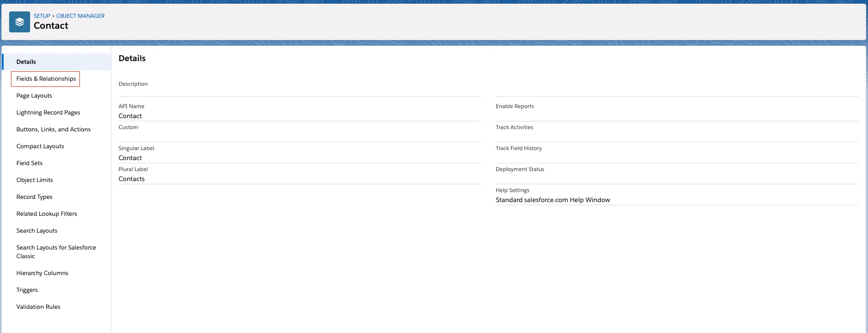The width and height of the screenshot is (868, 333).
Task: Click the Standard salesforce.com Help Window value
Action: (x=553, y=200)
